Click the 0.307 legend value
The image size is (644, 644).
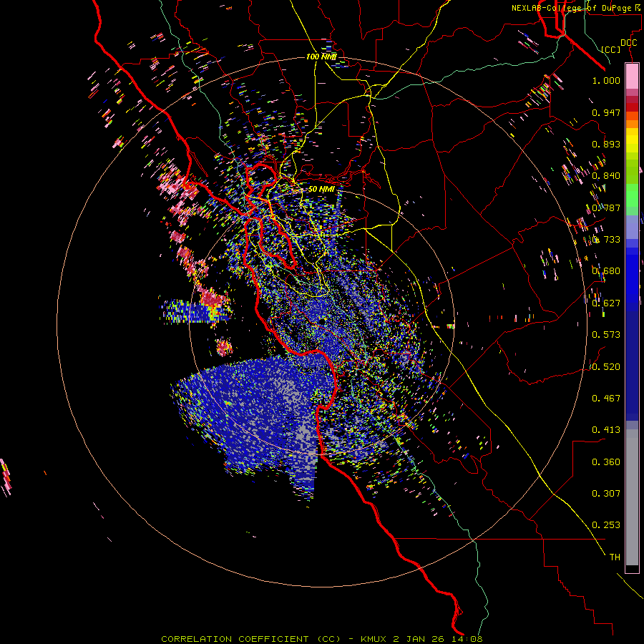point(606,494)
